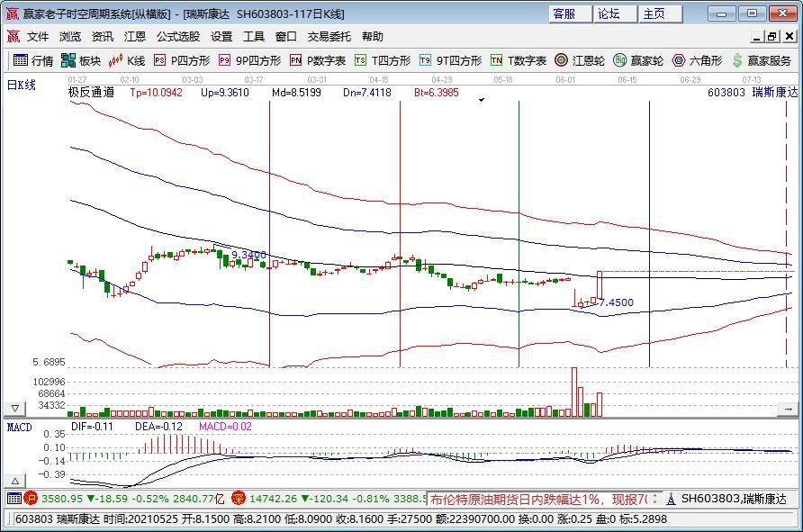Click the MACD=0.02 value
The height and width of the screenshot is (532, 803).
[225, 426]
